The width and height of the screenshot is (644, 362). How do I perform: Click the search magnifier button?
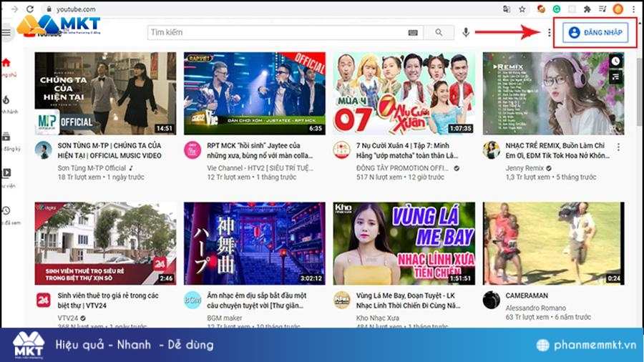(439, 32)
